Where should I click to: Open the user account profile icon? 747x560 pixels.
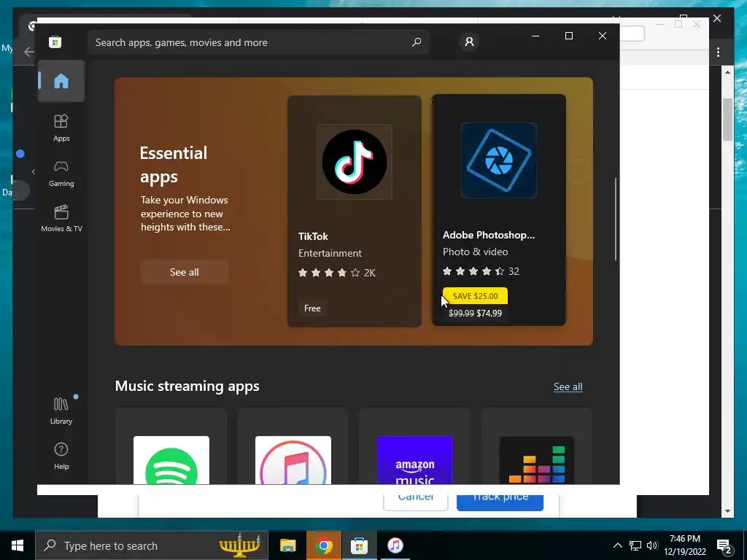[469, 42]
